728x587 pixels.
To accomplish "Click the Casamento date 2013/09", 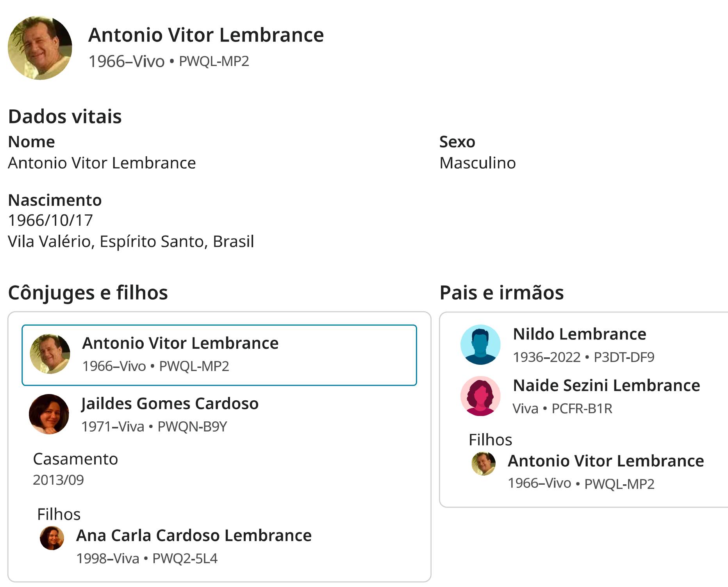I will (58, 480).
